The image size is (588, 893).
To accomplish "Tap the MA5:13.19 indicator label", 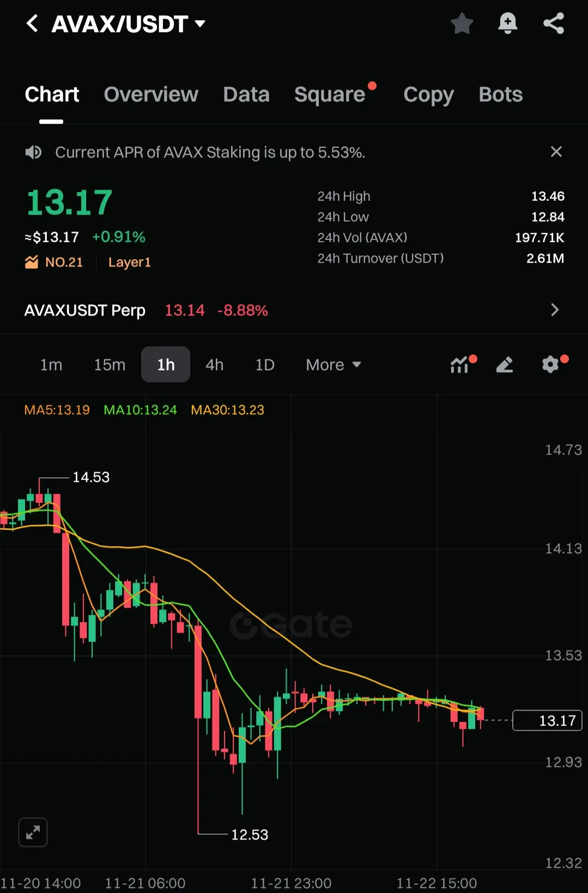I will coord(57,410).
